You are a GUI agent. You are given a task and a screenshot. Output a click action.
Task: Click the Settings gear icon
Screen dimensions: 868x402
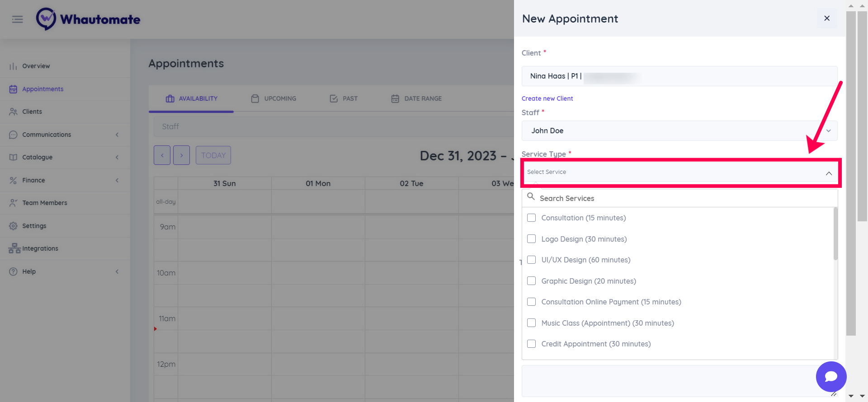coord(13,226)
